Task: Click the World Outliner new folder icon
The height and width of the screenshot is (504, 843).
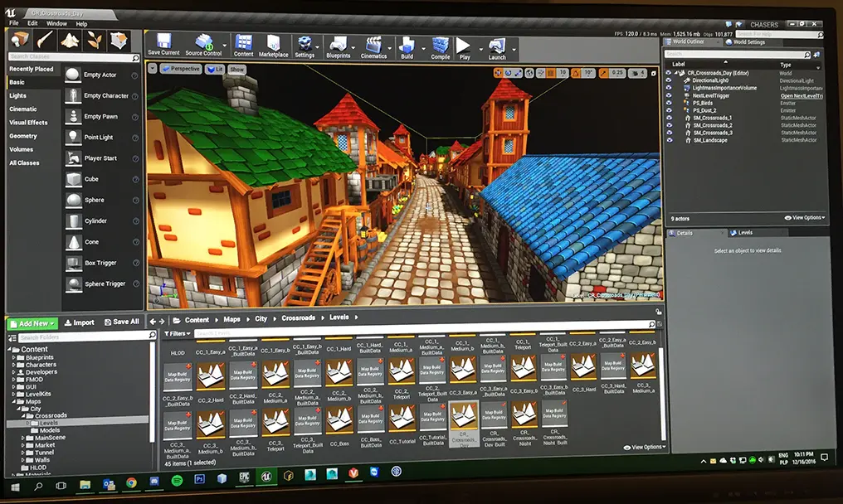Action: [816, 54]
